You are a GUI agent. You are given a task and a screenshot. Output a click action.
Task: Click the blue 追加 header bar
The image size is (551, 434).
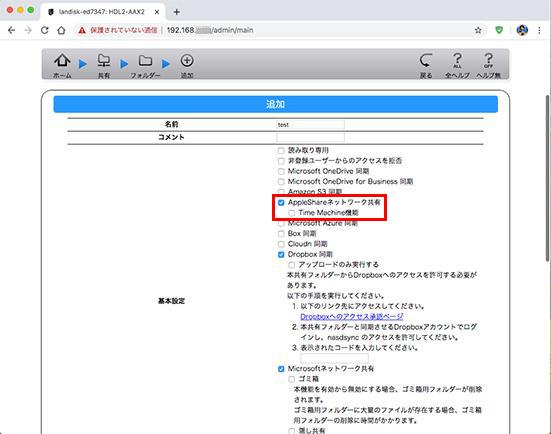[x=276, y=104]
